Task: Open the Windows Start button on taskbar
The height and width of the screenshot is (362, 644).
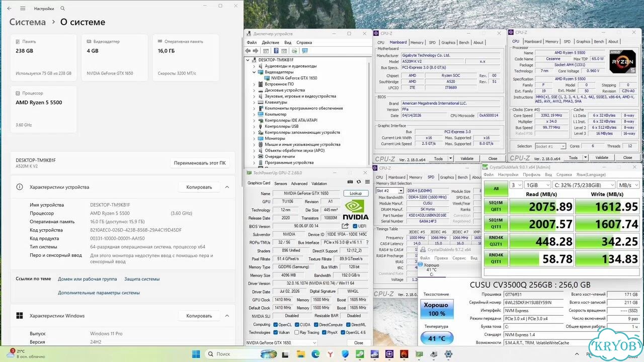Action: click(196, 354)
